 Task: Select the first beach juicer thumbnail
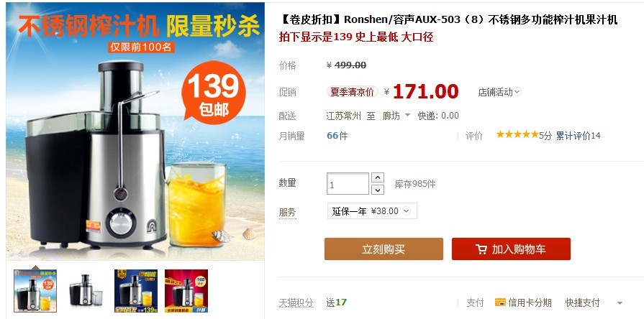(x=35, y=291)
